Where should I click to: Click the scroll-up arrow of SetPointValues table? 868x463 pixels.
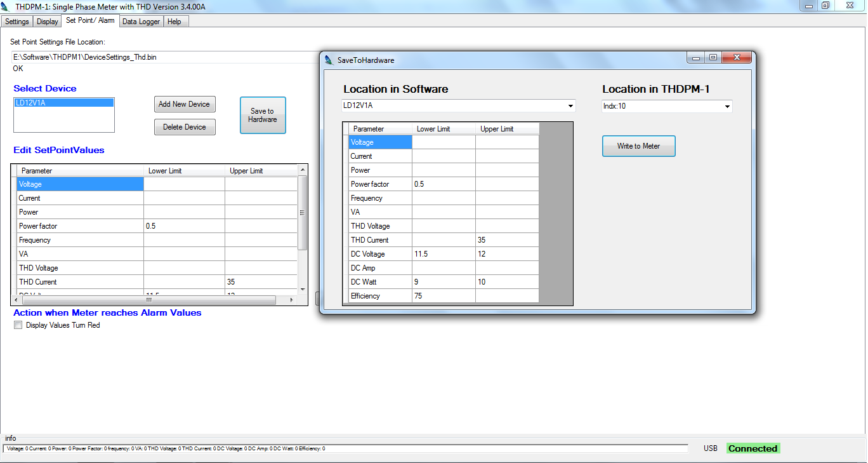pos(303,170)
